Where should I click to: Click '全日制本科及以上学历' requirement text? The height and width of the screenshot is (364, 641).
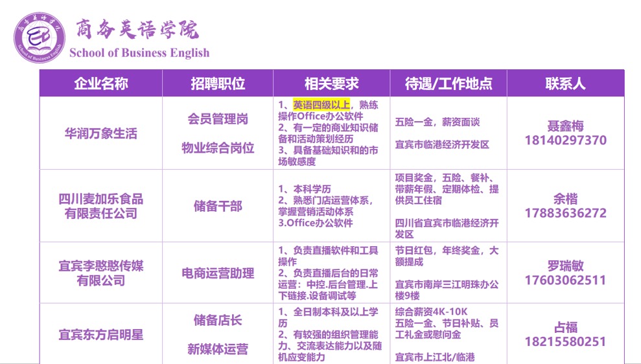point(328,317)
